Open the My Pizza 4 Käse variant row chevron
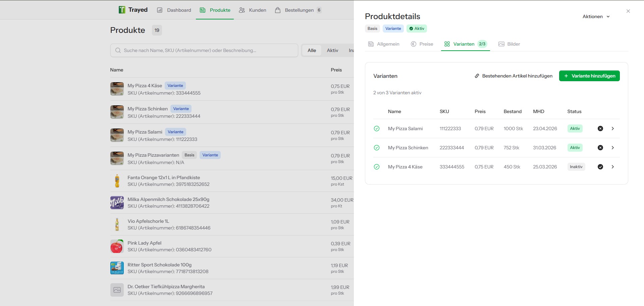This screenshot has height=306, width=644. pos(613,166)
